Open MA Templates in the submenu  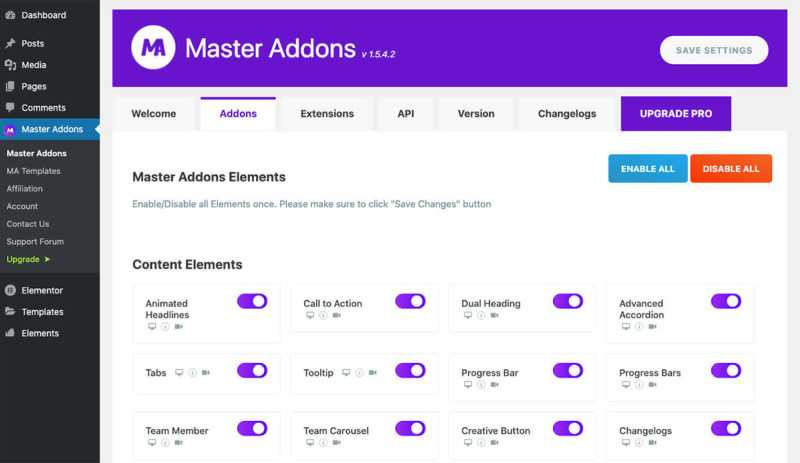point(34,171)
